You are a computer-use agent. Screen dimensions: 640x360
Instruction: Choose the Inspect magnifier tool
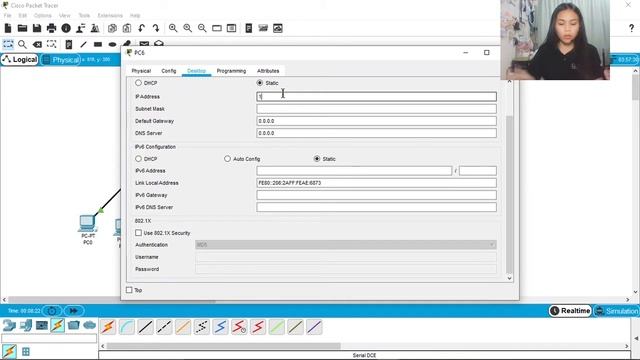[x=22, y=44]
